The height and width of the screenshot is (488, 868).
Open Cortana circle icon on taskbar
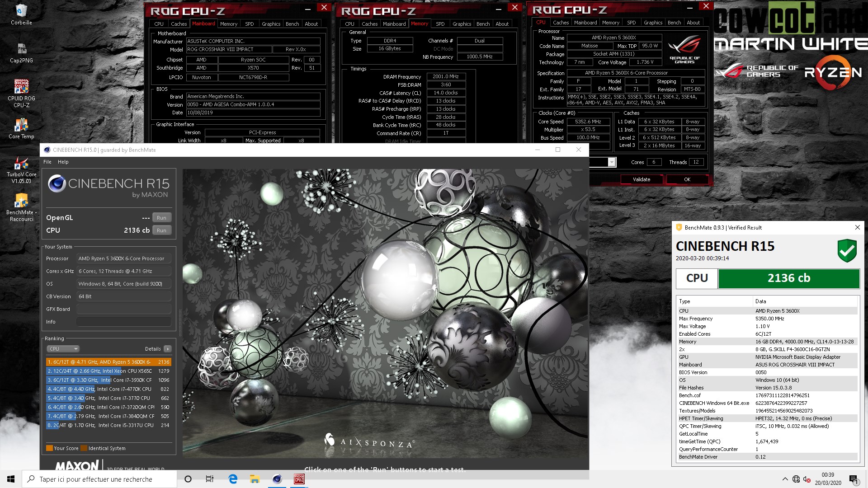188,479
